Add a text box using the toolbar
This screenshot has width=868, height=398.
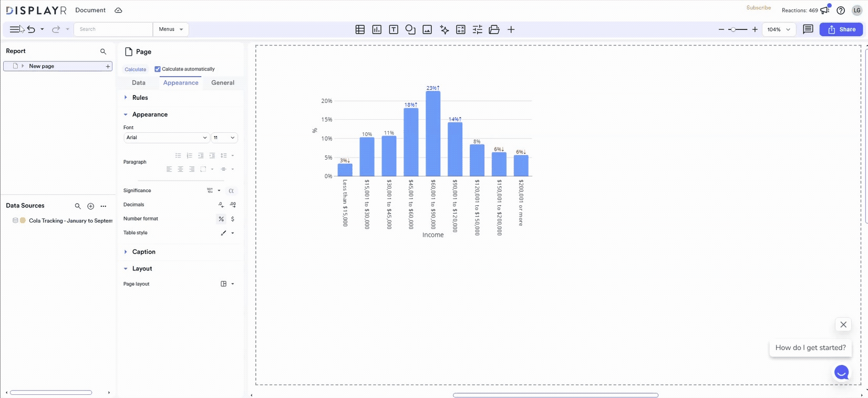pyautogui.click(x=394, y=29)
